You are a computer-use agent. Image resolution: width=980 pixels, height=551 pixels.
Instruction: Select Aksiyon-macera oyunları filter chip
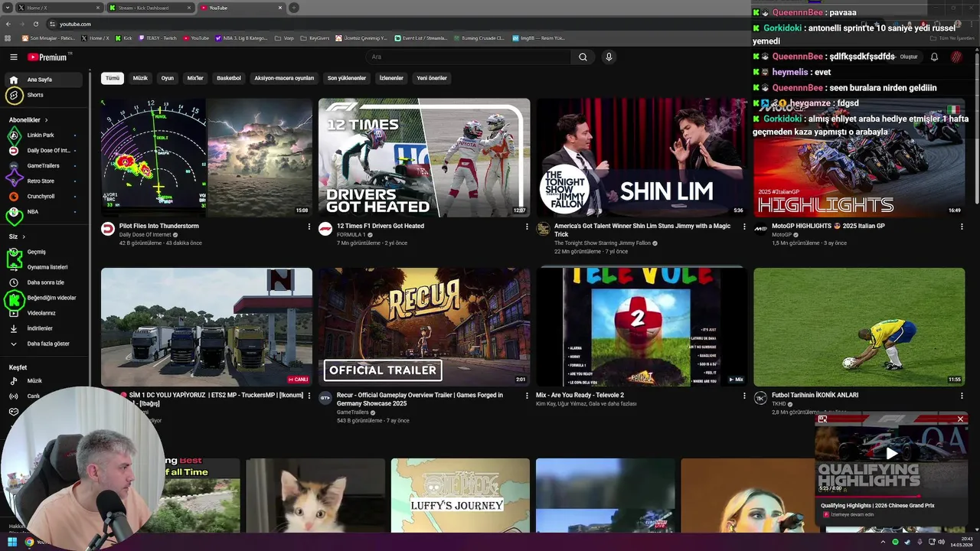(284, 78)
